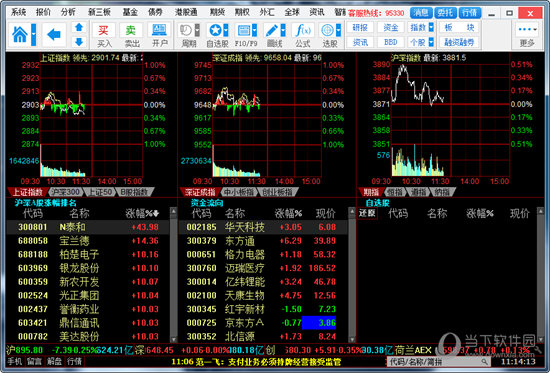Click the page-down arrow in toolbar

(79, 42)
